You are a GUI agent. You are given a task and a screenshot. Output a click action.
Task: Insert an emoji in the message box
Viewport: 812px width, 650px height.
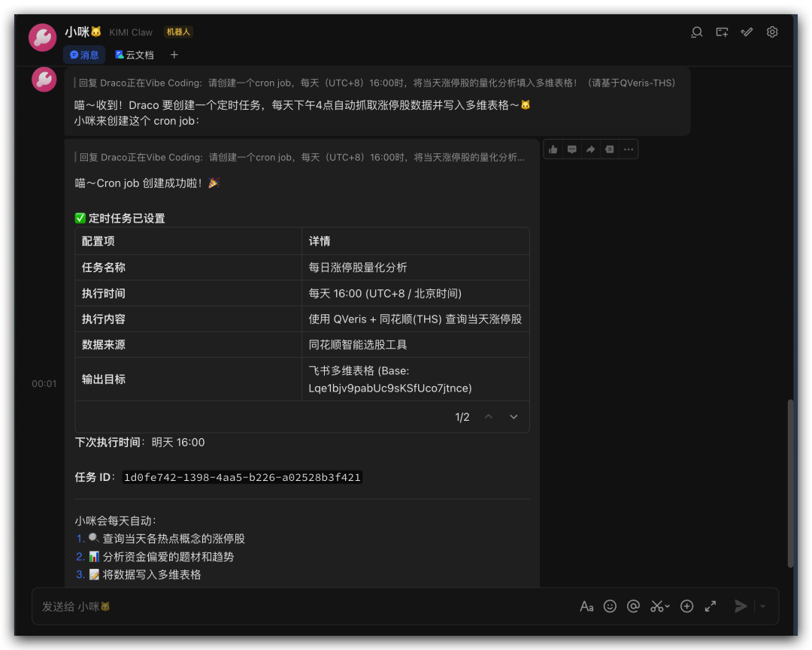[611, 606]
